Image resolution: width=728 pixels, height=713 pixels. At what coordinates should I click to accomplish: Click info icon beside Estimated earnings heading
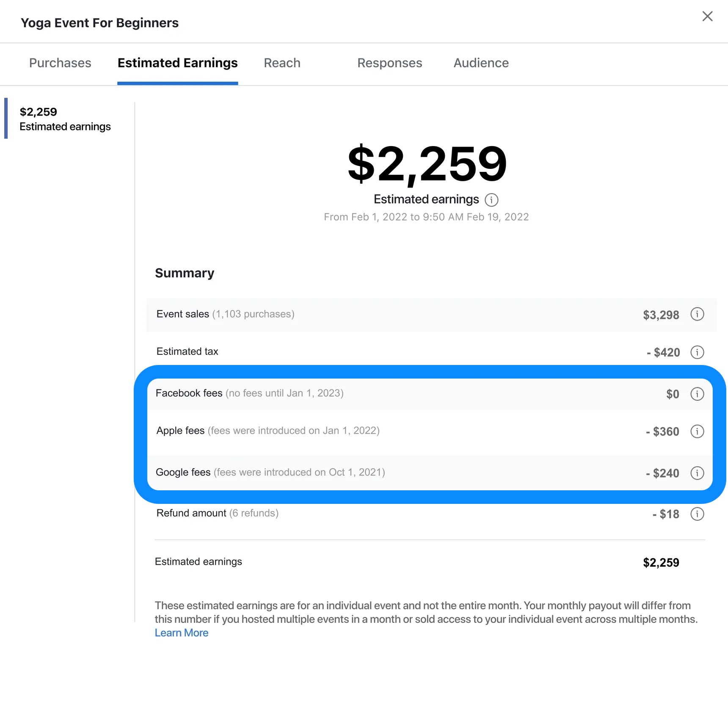pyautogui.click(x=491, y=200)
